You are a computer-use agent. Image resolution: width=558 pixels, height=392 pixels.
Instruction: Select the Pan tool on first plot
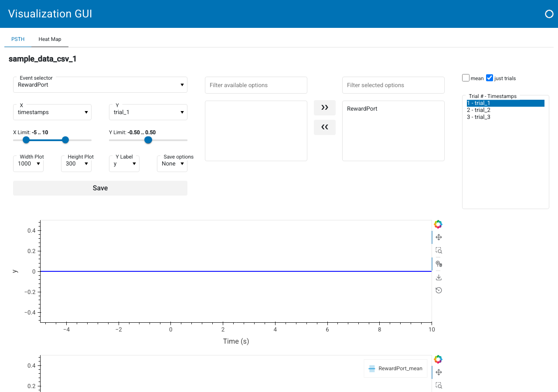pos(439,237)
